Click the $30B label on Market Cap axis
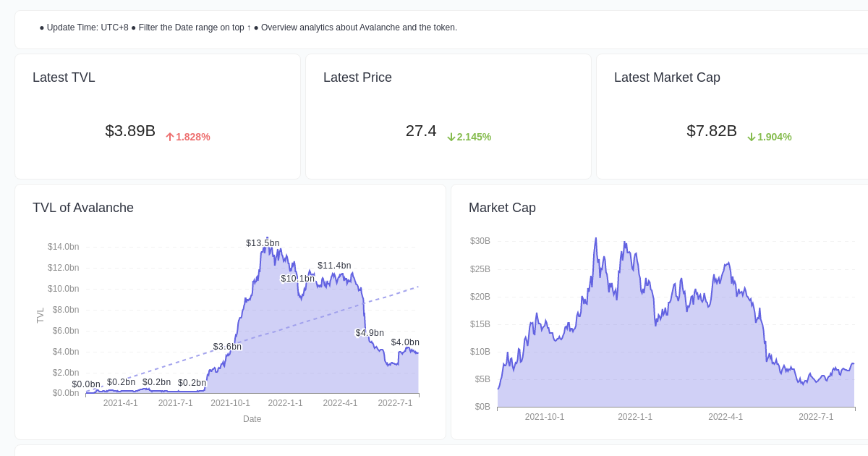Viewport: 868px width, 456px height. 480,241
